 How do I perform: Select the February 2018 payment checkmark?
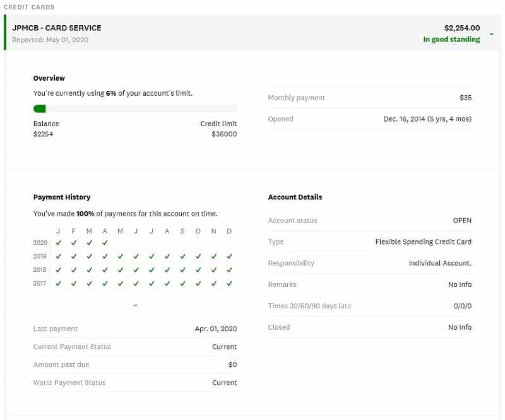click(73, 270)
